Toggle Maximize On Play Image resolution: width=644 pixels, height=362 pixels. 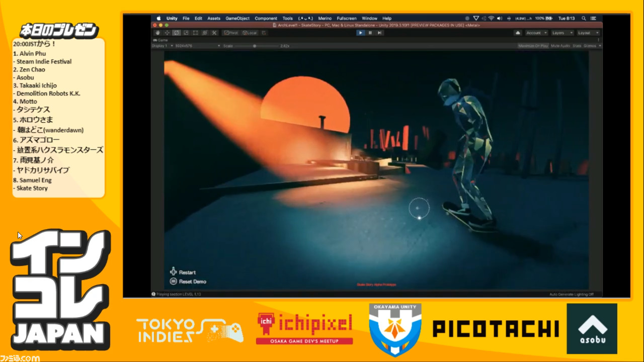(533, 46)
